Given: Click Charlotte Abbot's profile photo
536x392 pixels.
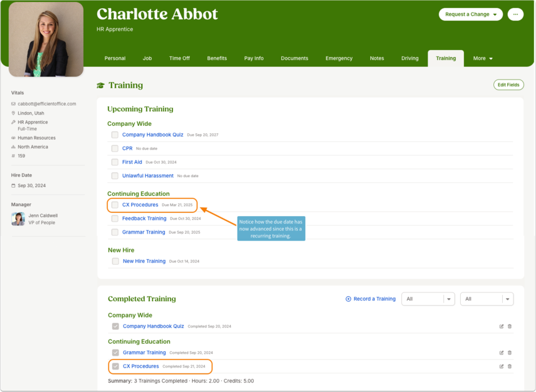Looking at the screenshot, I should click(x=46, y=39).
